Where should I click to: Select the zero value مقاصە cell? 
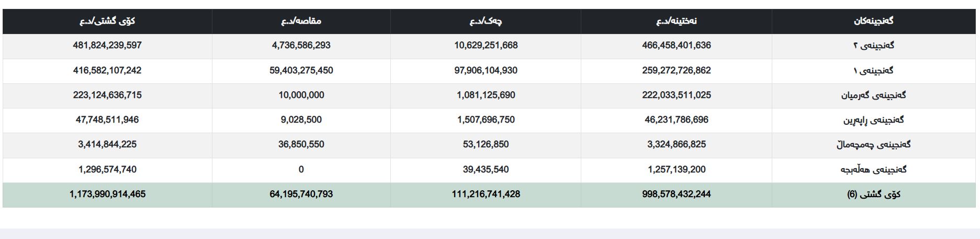coord(301,169)
